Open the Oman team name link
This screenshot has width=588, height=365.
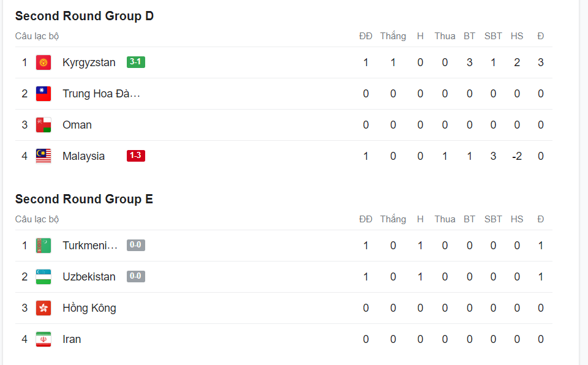[x=77, y=125]
